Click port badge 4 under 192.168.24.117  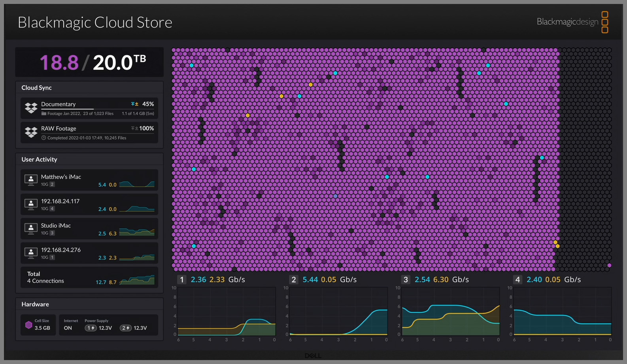pyautogui.click(x=52, y=209)
